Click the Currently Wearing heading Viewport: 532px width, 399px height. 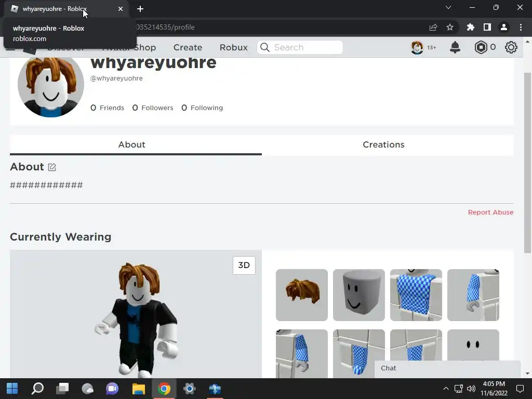point(60,237)
